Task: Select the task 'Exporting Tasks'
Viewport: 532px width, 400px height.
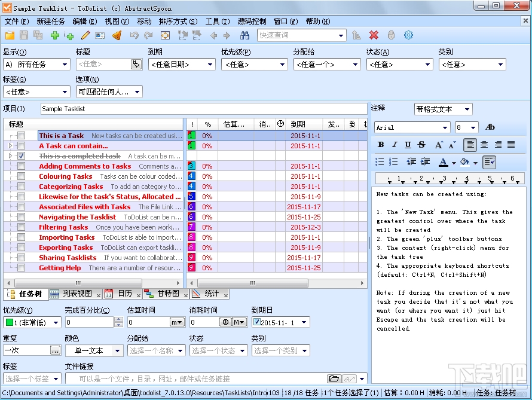Action: (x=67, y=247)
